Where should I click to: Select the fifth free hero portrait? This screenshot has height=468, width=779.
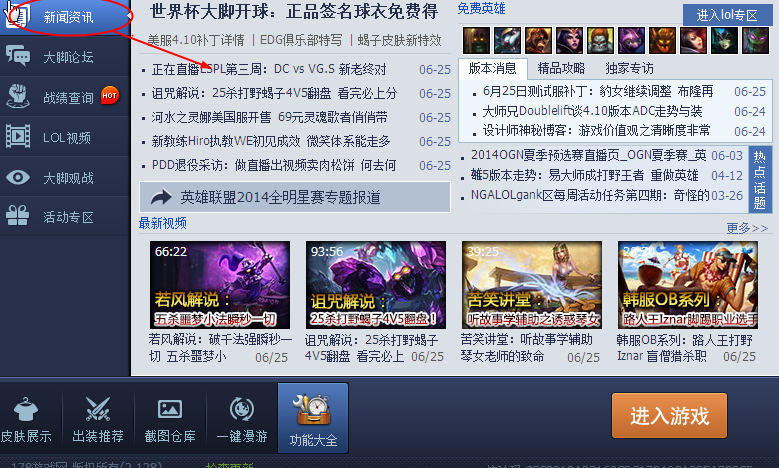point(600,40)
